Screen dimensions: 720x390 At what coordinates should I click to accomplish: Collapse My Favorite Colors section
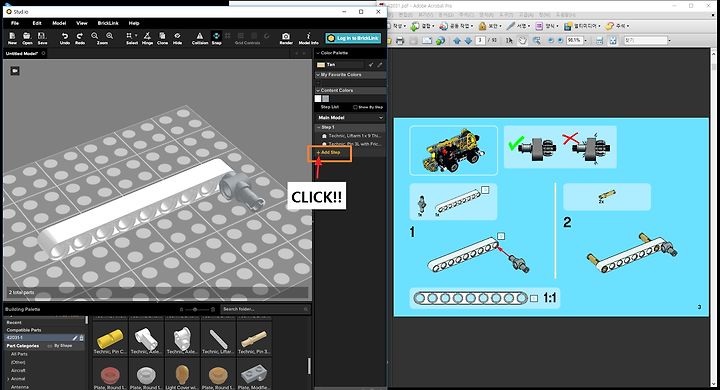(318, 74)
